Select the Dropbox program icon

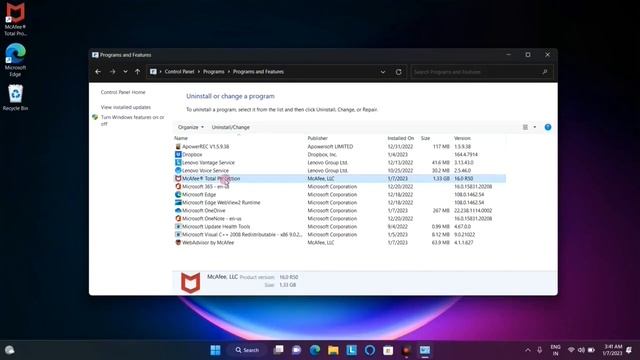(178, 155)
